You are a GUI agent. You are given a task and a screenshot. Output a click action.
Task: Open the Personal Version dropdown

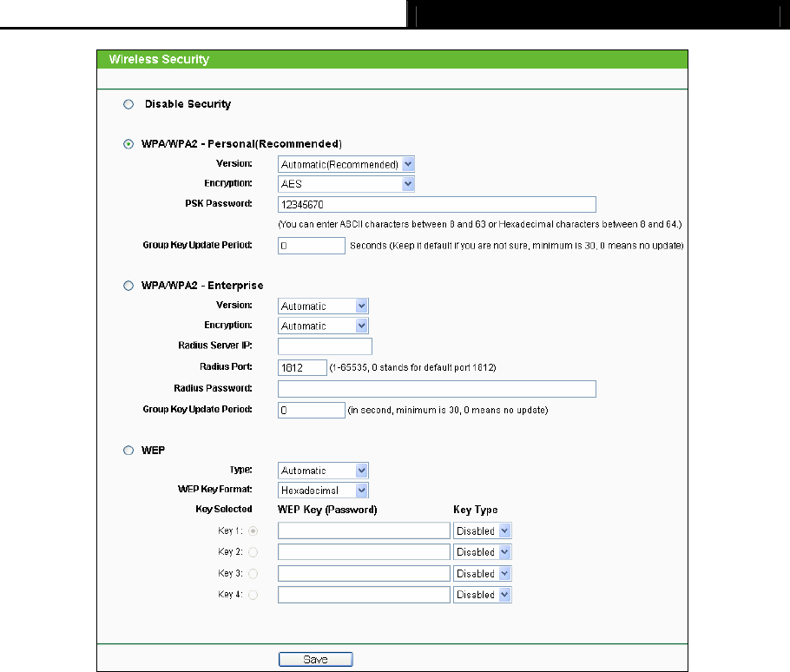[346, 164]
